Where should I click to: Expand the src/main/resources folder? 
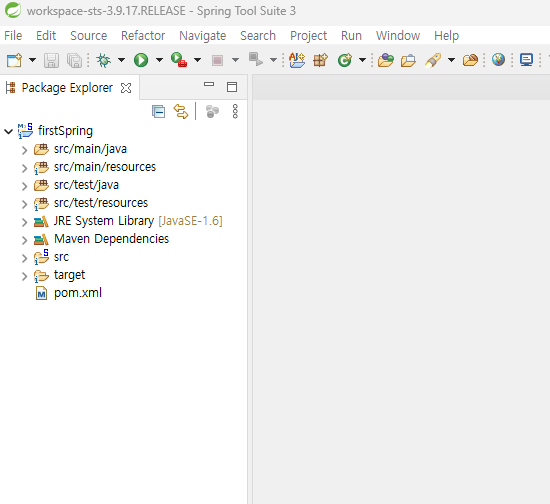click(24, 168)
